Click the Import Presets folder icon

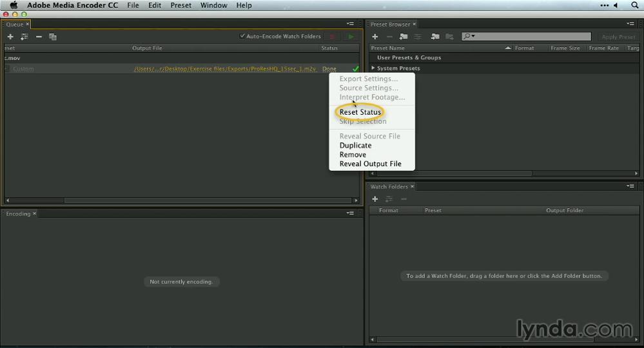tap(435, 37)
